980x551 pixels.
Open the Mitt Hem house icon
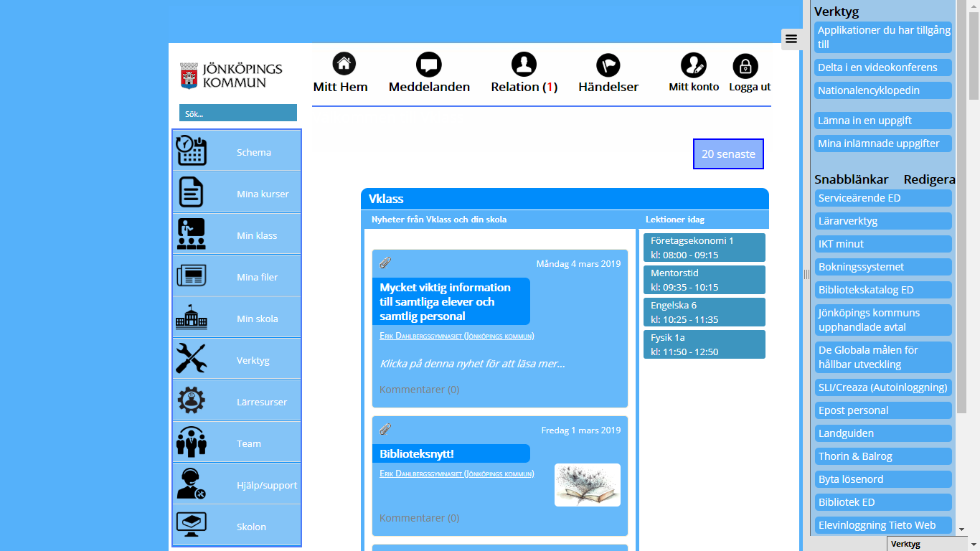click(344, 64)
